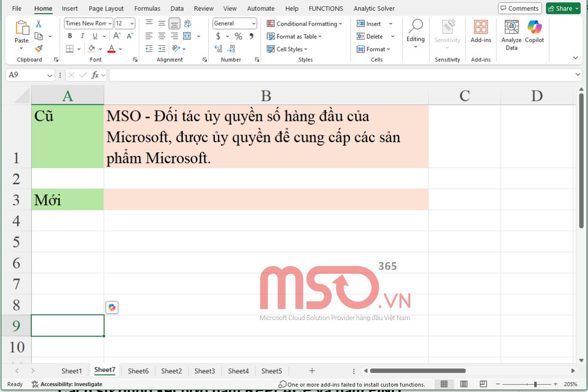Open the General number format dropdown

click(x=254, y=24)
